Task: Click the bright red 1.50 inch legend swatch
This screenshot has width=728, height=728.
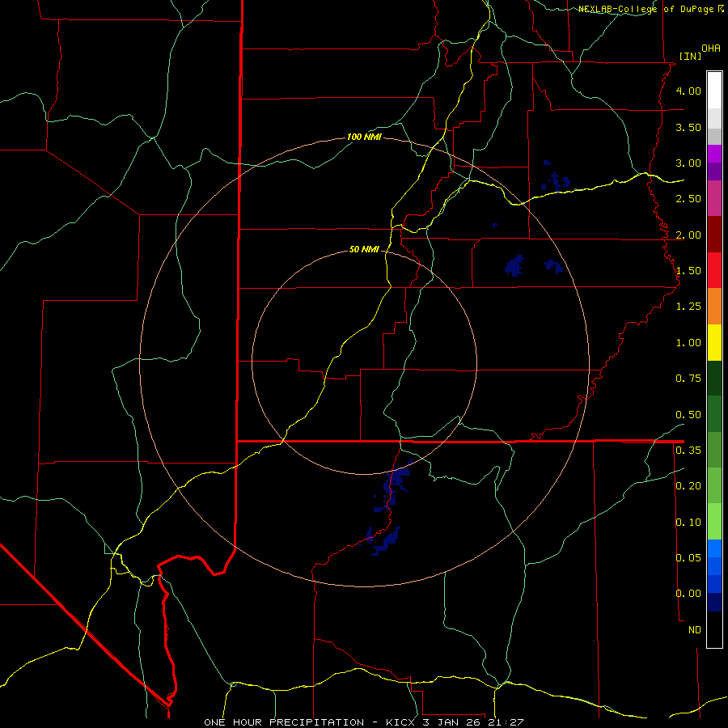Action: [714, 270]
